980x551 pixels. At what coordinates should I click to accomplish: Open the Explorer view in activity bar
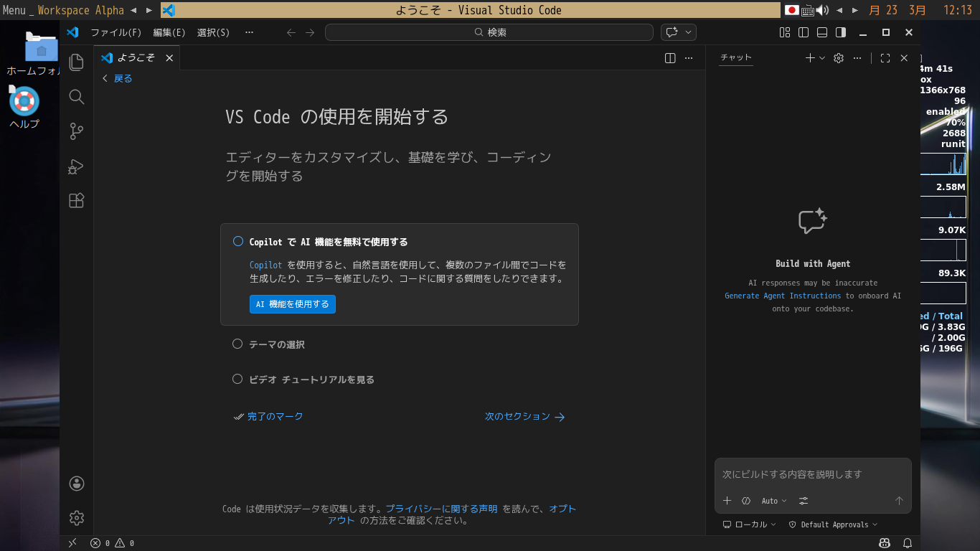[77, 62]
